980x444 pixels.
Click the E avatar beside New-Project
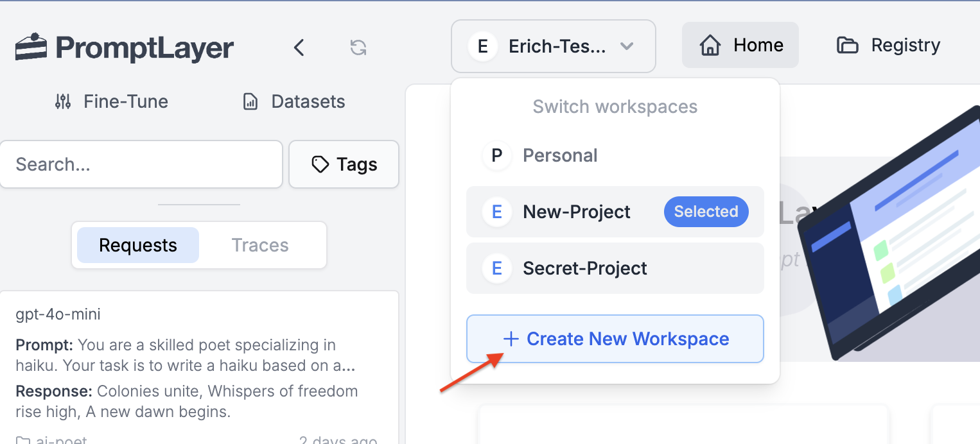point(497,212)
